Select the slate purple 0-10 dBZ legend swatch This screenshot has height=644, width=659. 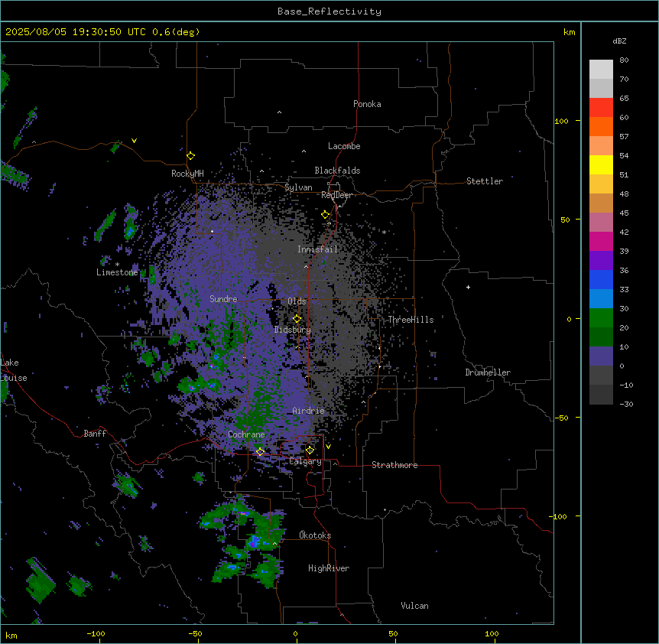tap(601, 356)
